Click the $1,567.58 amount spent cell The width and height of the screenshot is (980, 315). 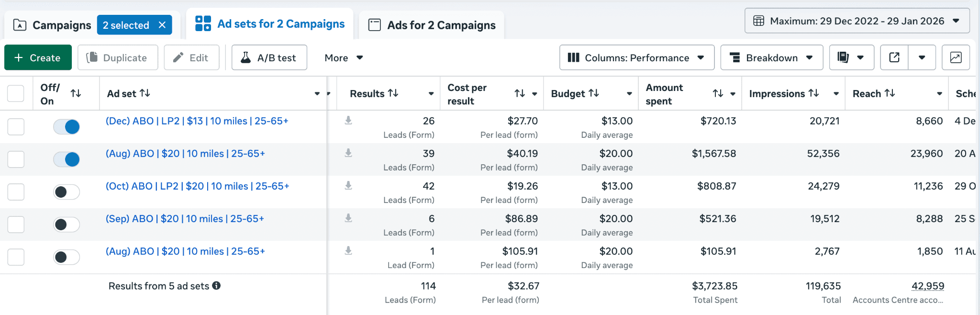[714, 154]
